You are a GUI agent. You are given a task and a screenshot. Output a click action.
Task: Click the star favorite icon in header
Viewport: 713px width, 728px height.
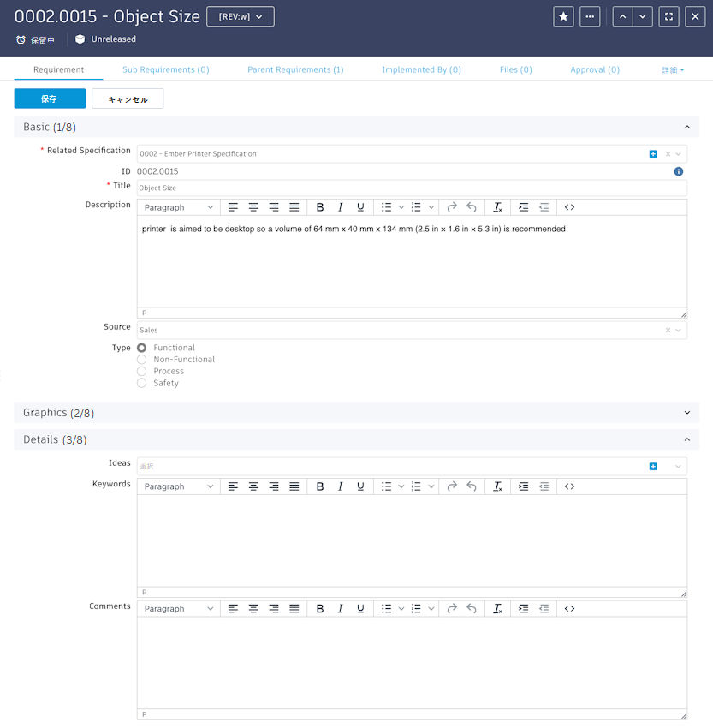563,17
